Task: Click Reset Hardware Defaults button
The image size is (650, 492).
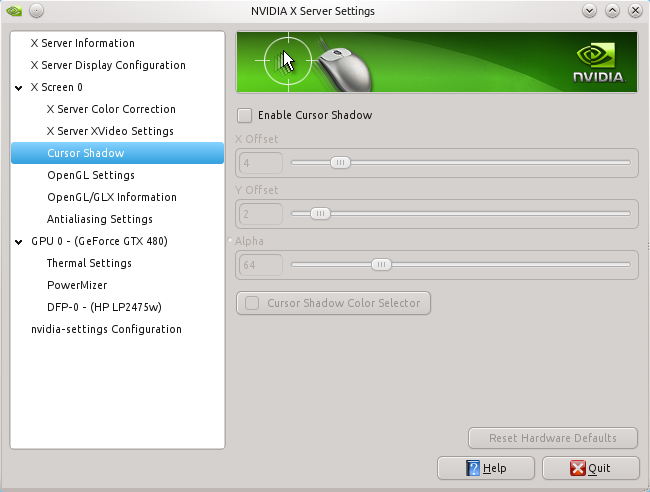Action: point(553,438)
